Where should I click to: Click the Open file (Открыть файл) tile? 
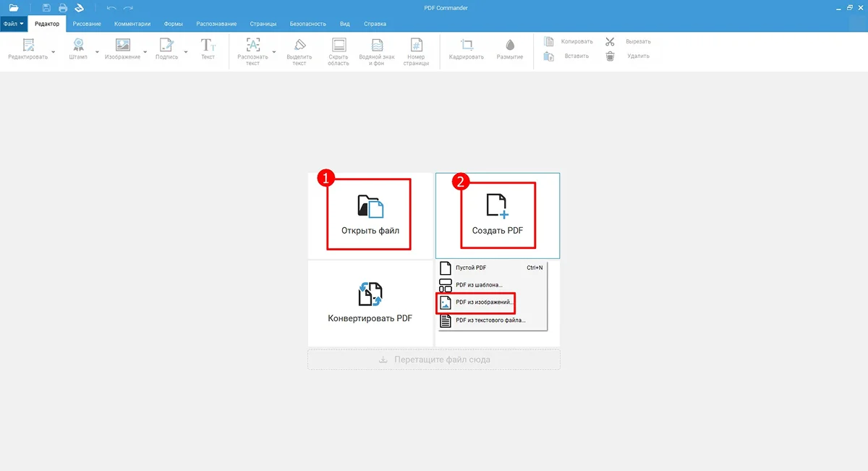point(370,215)
